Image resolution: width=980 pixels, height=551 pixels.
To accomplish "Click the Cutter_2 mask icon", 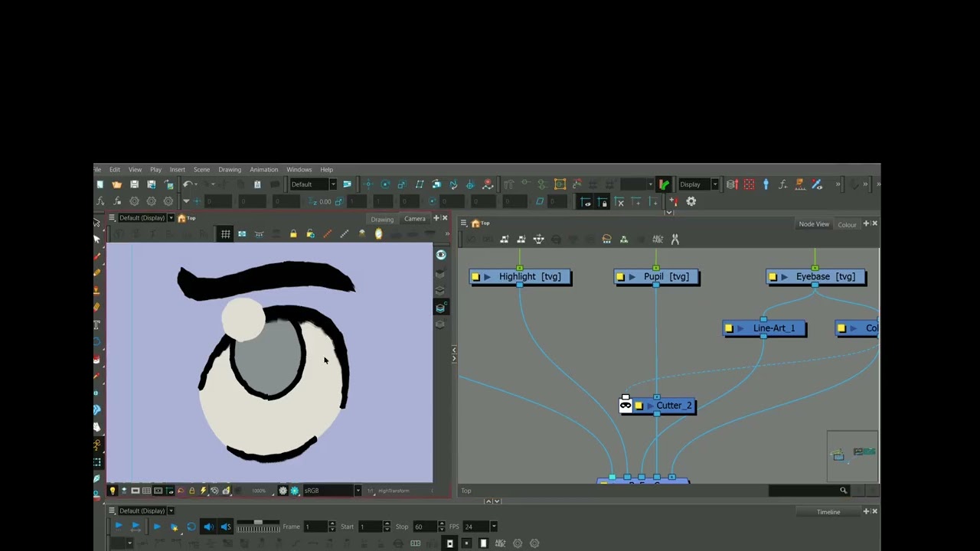I will (626, 405).
